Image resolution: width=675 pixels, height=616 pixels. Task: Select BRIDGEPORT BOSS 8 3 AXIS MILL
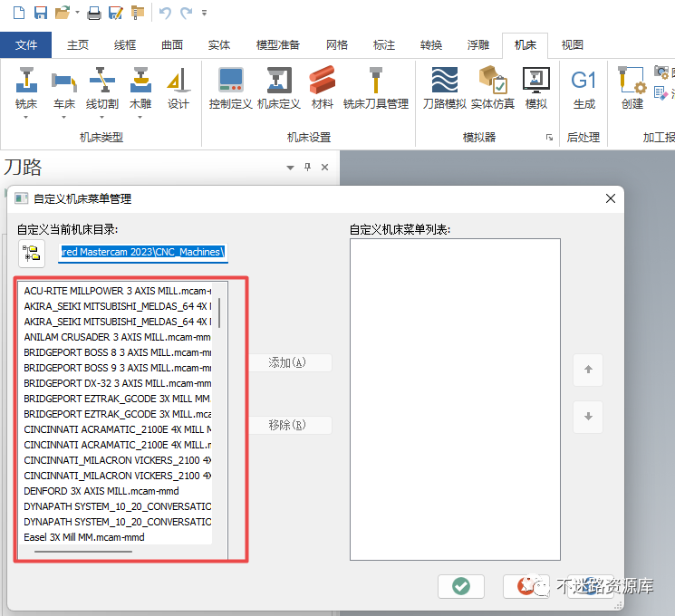tap(118, 352)
